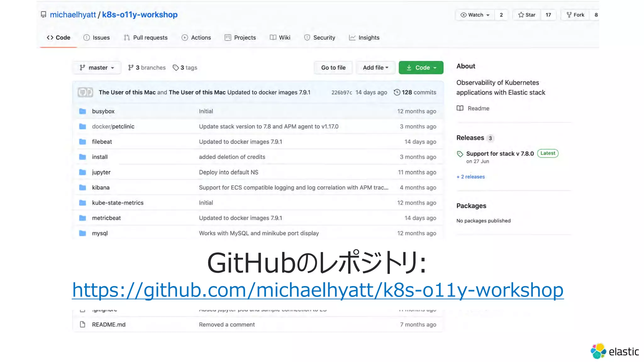Go to the Actions tab

pos(196,37)
